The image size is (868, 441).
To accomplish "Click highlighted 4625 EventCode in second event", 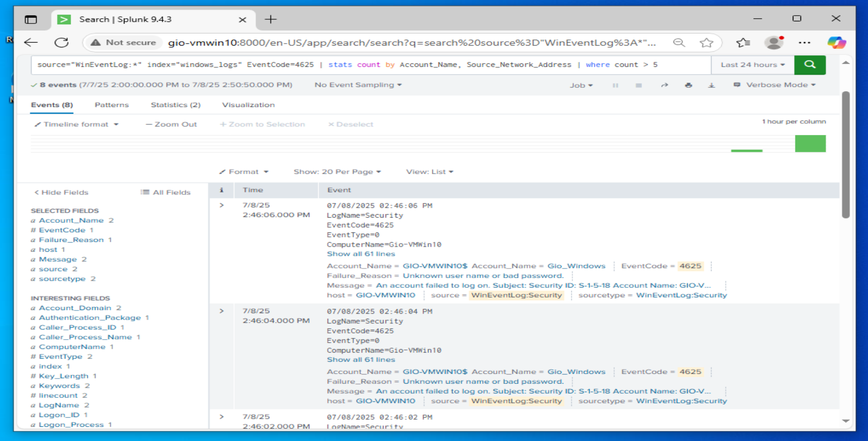I will pos(690,372).
